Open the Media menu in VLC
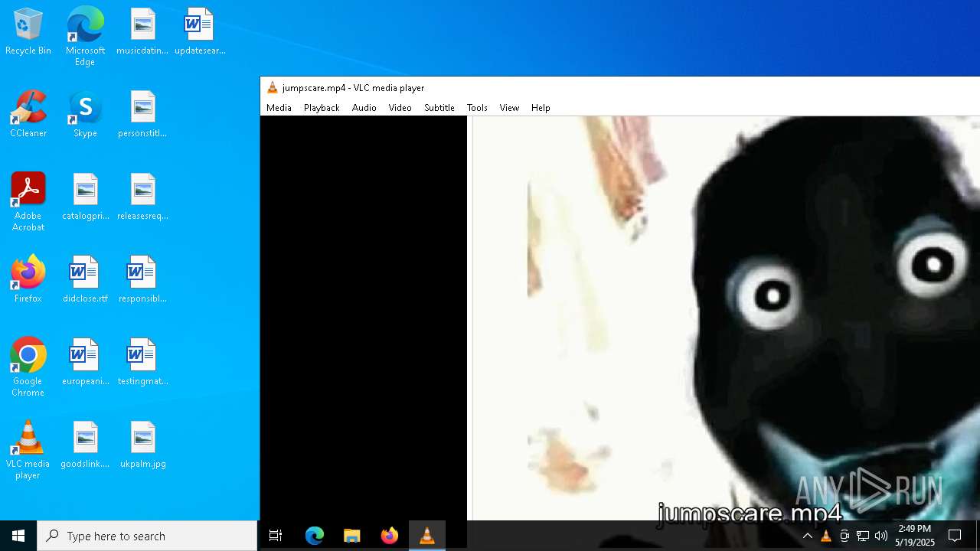Viewport: 980px width, 551px height. pos(279,108)
